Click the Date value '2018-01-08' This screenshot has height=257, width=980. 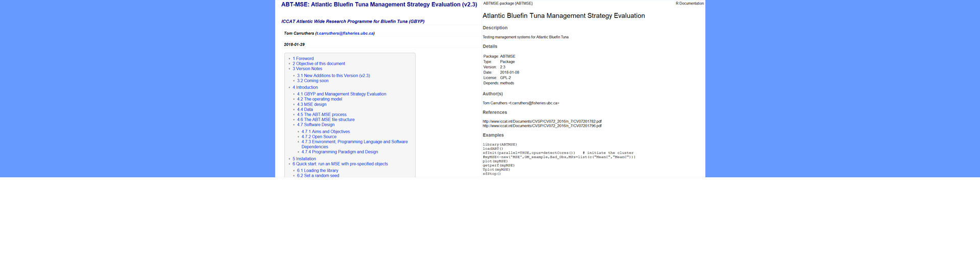(x=509, y=73)
